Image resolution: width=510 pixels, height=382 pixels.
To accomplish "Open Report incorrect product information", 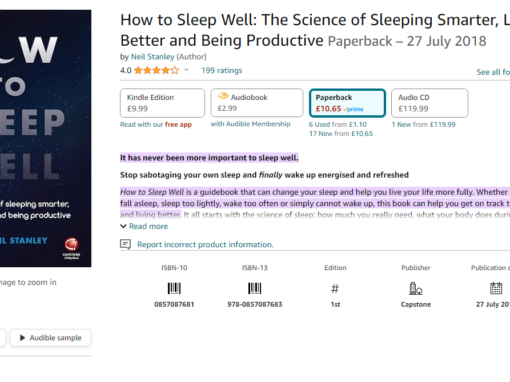I will 205,244.
